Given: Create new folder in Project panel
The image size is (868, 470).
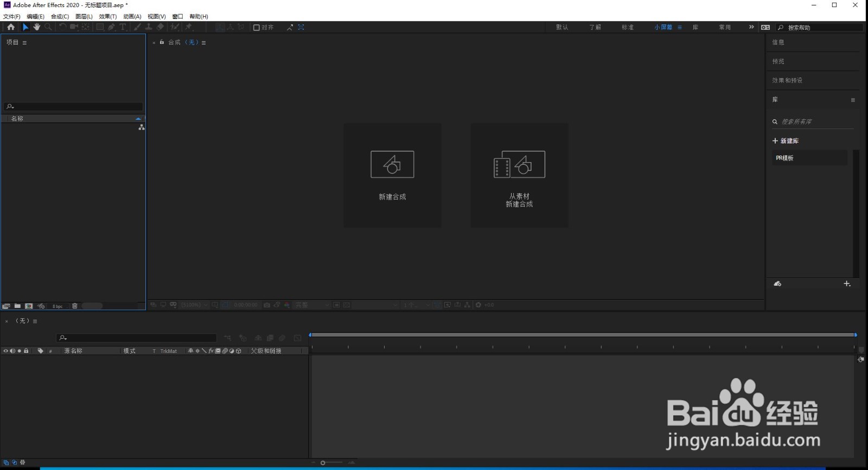Looking at the screenshot, I should click(x=17, y=306).
